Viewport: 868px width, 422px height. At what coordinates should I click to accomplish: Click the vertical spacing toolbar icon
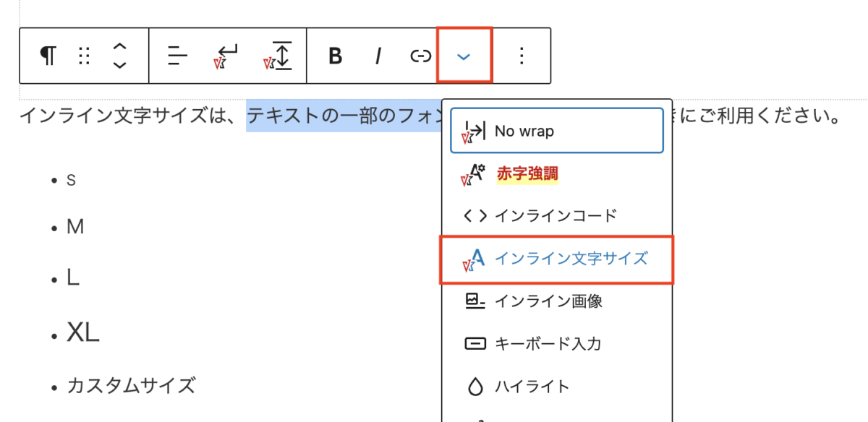point(278,56)
